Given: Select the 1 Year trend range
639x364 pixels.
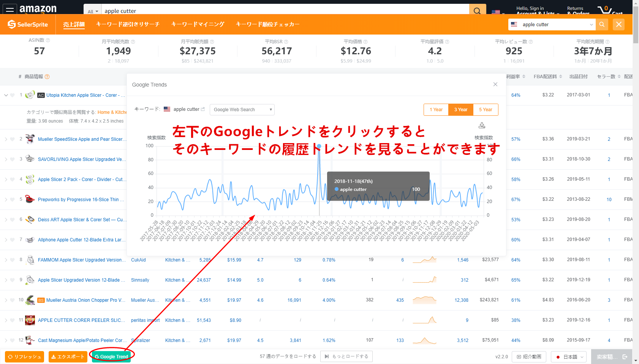Looking at the screenshot, I should coord(436,110).
